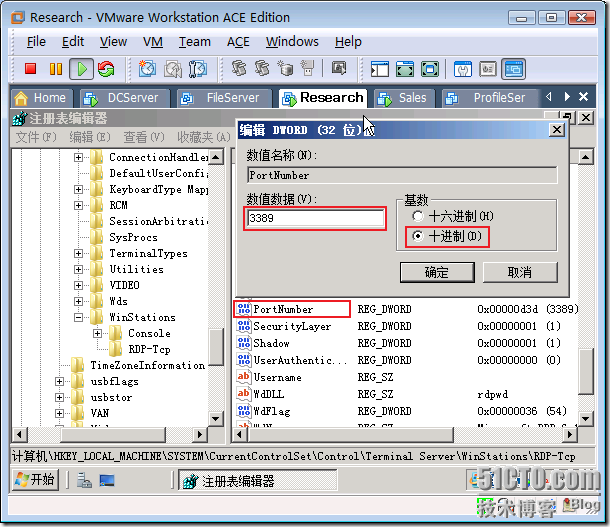
Task: Click the PortNumber DWORD value icon
Action: click(x=244, y=309)
